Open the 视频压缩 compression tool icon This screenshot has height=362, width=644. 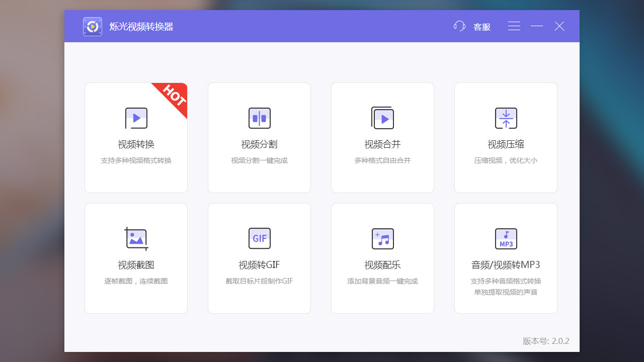506,118
